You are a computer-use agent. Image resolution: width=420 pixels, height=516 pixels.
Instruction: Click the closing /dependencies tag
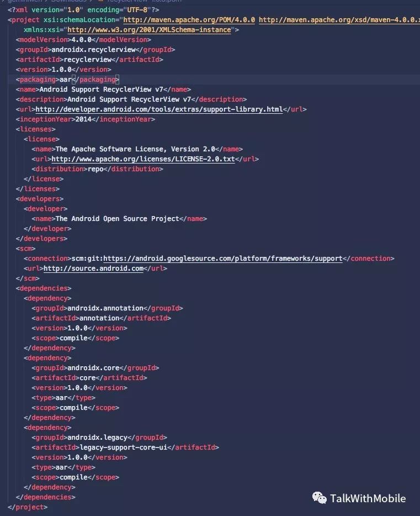point(45,497)
